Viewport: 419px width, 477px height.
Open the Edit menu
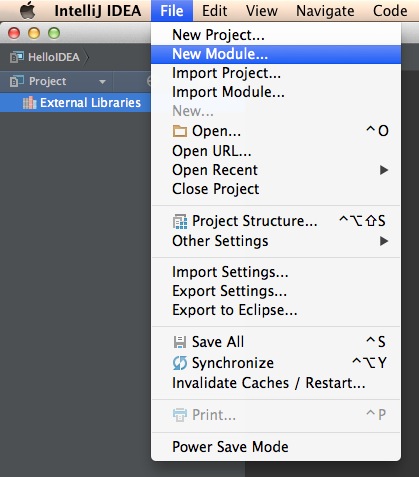(214, 11)
